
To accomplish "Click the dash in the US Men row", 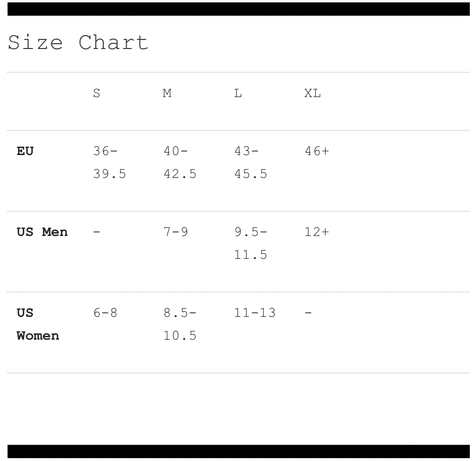I will click(x=97, y=233).
